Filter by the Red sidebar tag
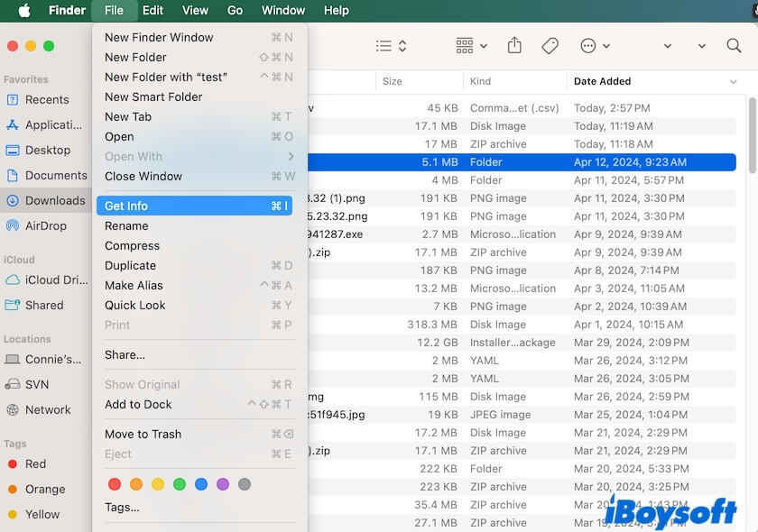This screenshot has height=532, width=758. (x=28, y=463)
